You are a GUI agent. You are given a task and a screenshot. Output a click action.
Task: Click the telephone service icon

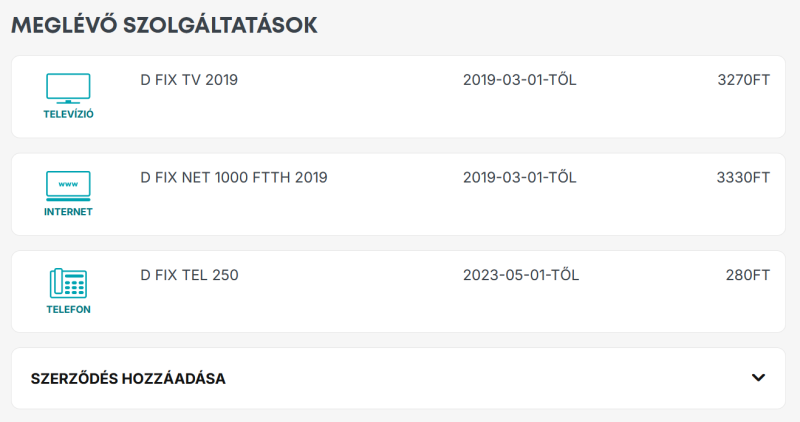point(68,283)
